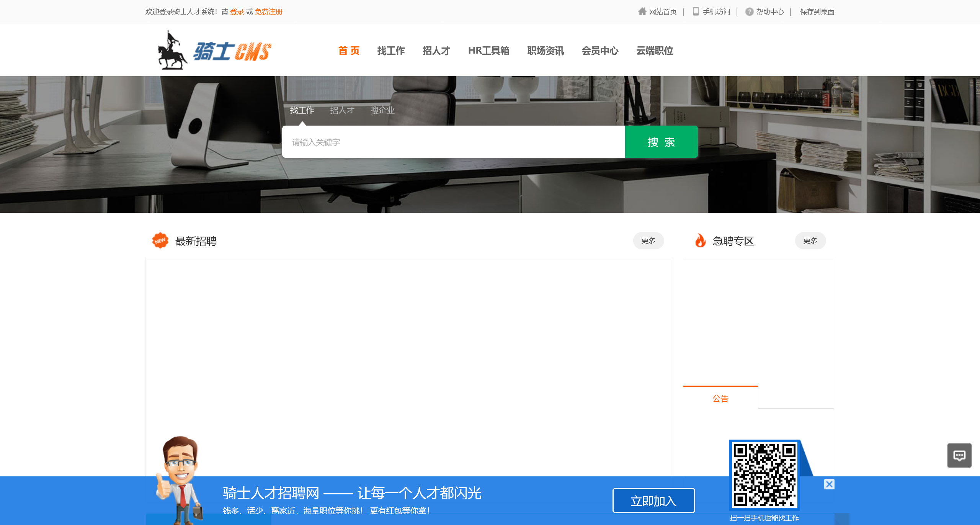Open 找工作 in main navigation
Viewport: 980px width, 525px height.
pos(391,51)
